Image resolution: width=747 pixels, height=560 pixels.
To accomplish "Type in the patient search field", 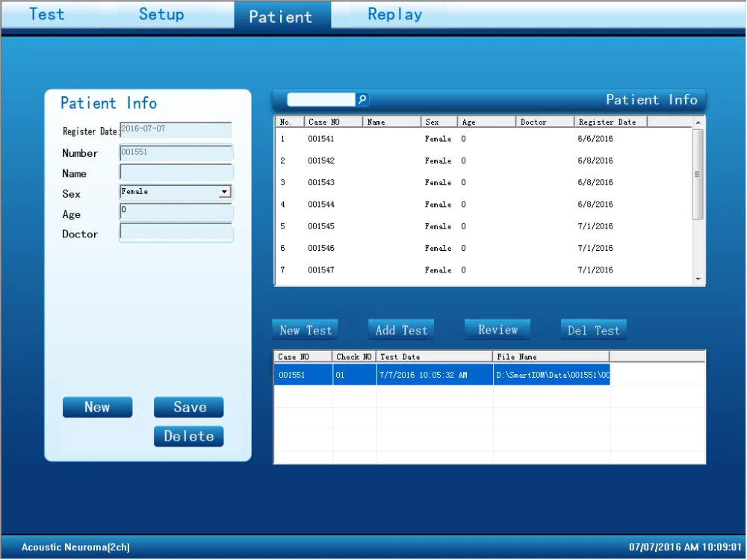I will [321, 99].
